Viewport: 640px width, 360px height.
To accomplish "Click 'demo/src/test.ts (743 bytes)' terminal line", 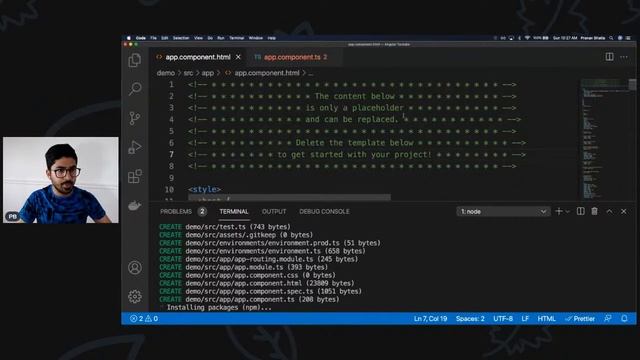I will click(238, 227).
